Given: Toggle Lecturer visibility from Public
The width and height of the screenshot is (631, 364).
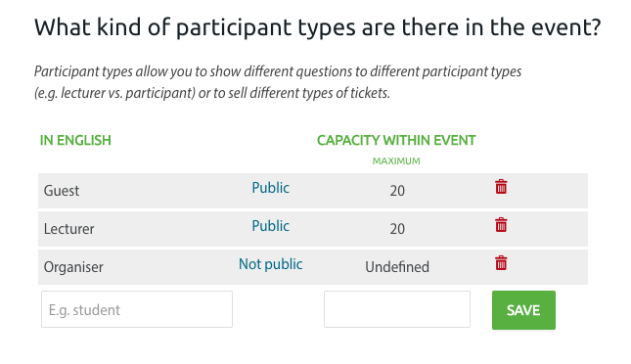Looking at the screenshot, I should click(270, 226).
